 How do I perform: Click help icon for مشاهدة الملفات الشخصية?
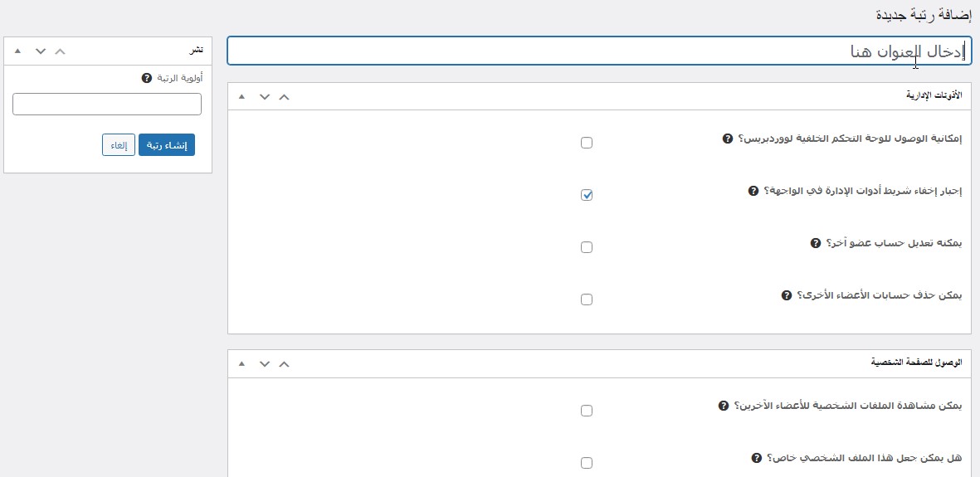(x=723, y=406)
